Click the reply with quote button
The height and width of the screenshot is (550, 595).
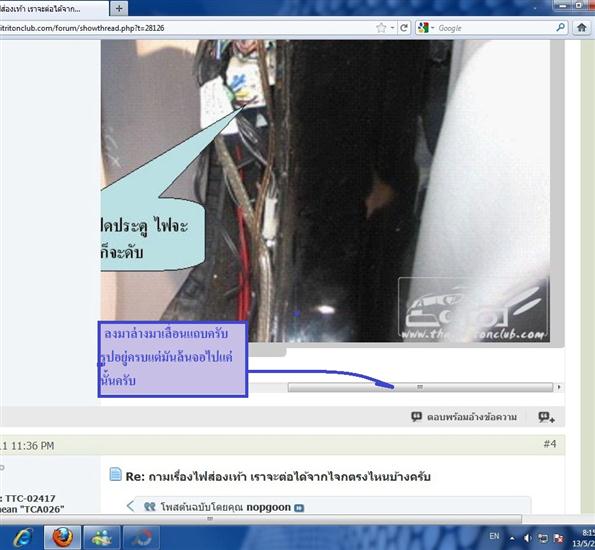(464, 417)
